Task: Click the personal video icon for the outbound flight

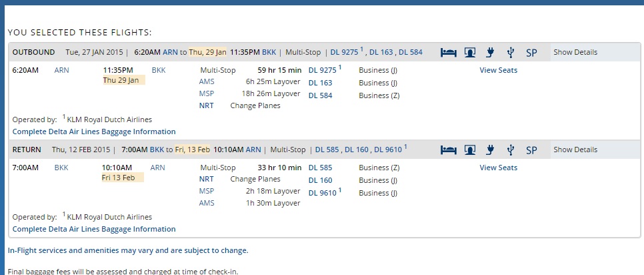Action: 469,52
